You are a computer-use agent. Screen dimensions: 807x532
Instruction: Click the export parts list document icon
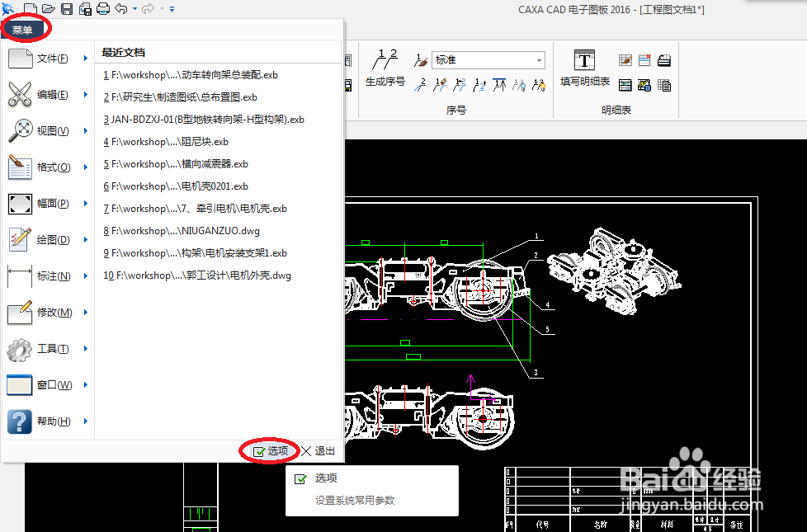click(664, 85)
